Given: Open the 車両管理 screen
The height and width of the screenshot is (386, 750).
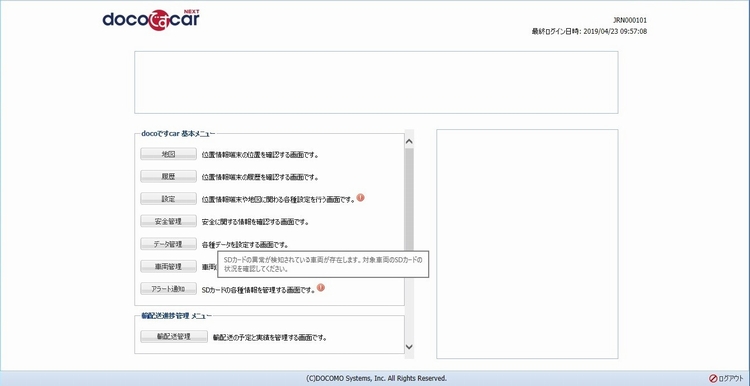Looking at the screenshot, I should [x=168, y=266].
